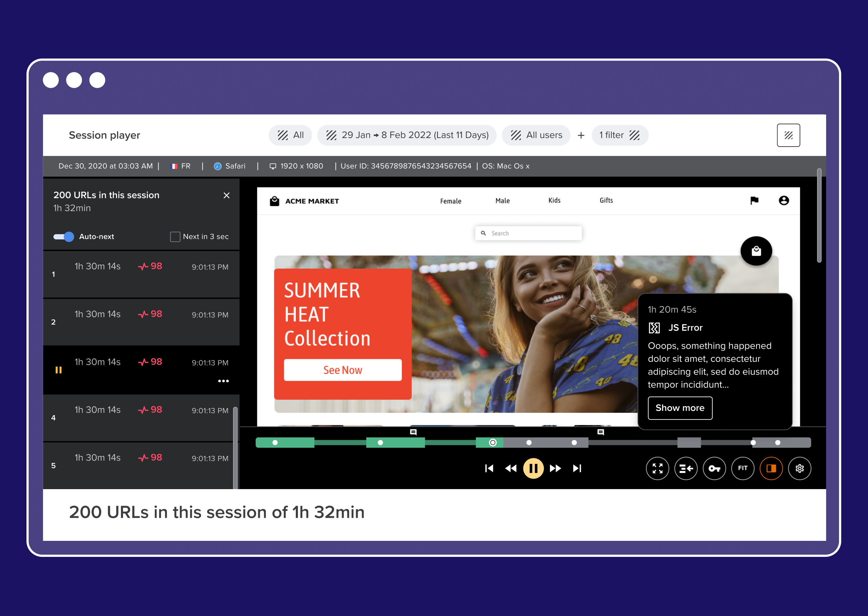
Task: Select the Kids menu item
Action: 554,200
